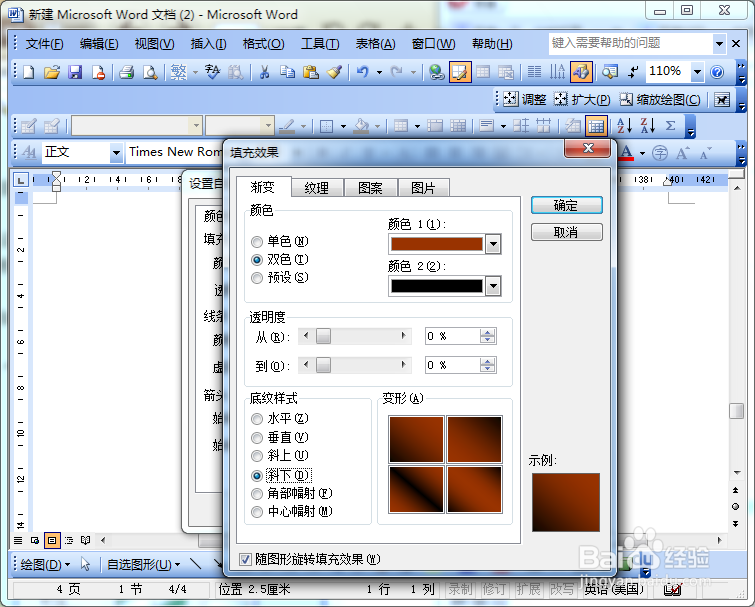Click into the 键入需要帮助的问题 help box

click(630, 44)
